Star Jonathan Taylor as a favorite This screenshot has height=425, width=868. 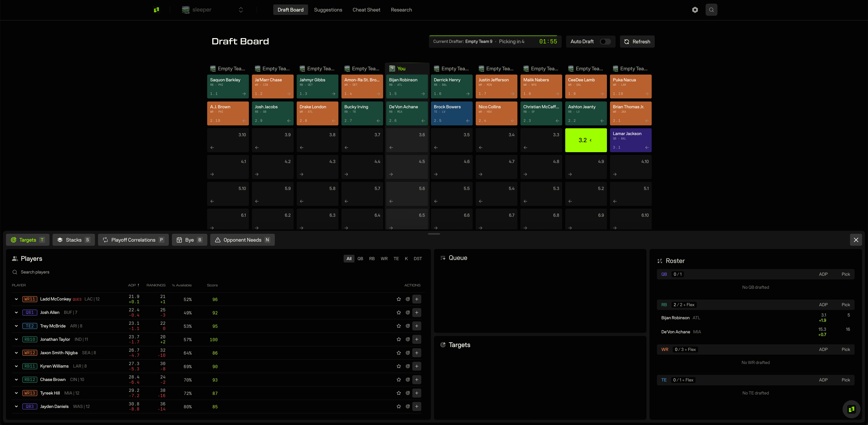pyautogui.click(x=399, y=339)
